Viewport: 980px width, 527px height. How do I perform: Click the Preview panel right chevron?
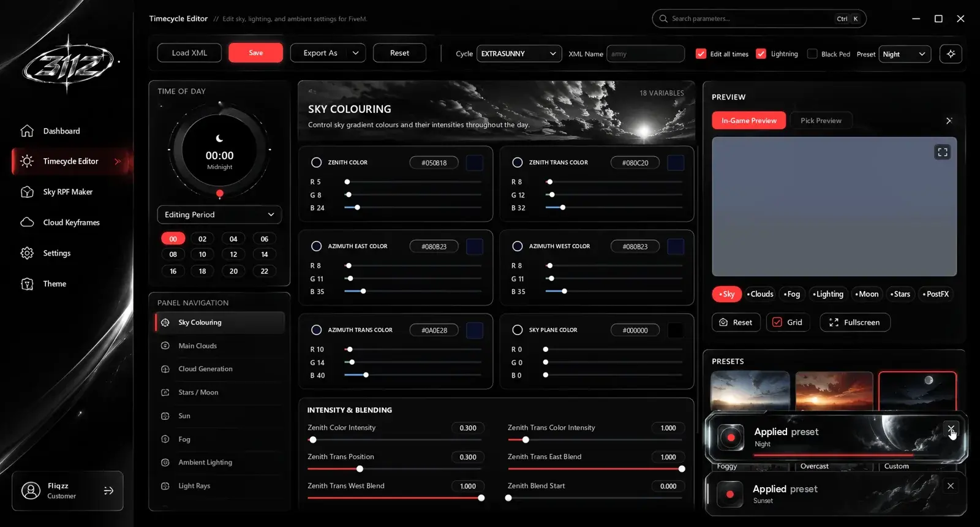(949, 121)
